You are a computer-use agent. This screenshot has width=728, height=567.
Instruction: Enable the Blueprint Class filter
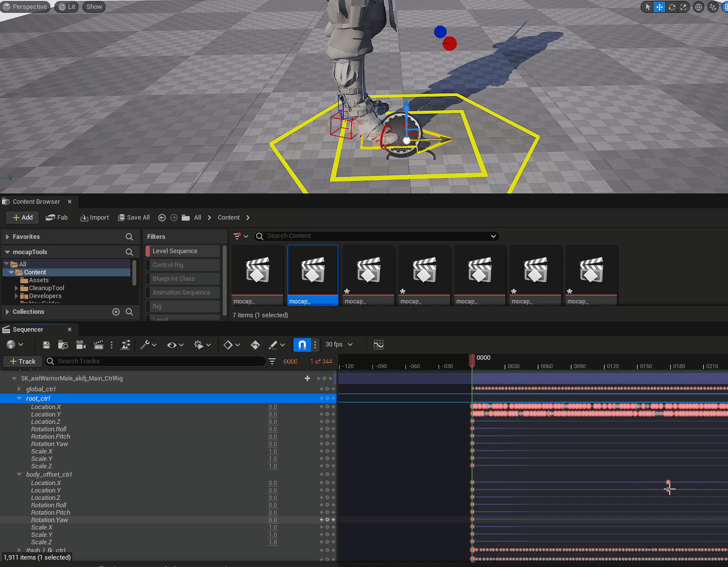pyautogui.click(x=183, y=279)
